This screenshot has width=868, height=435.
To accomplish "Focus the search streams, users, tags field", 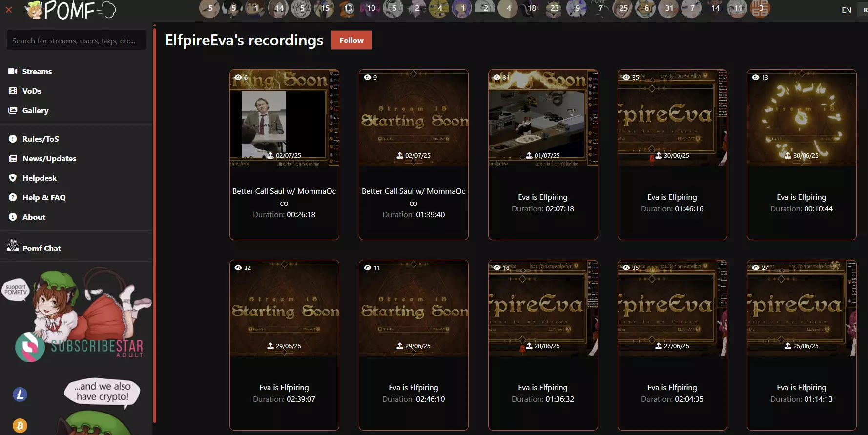I will [77, 41].
